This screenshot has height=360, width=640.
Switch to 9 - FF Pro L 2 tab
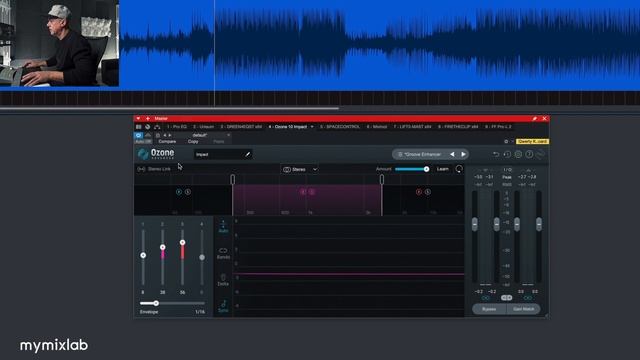pyautogui.click(x=498, y=127)
